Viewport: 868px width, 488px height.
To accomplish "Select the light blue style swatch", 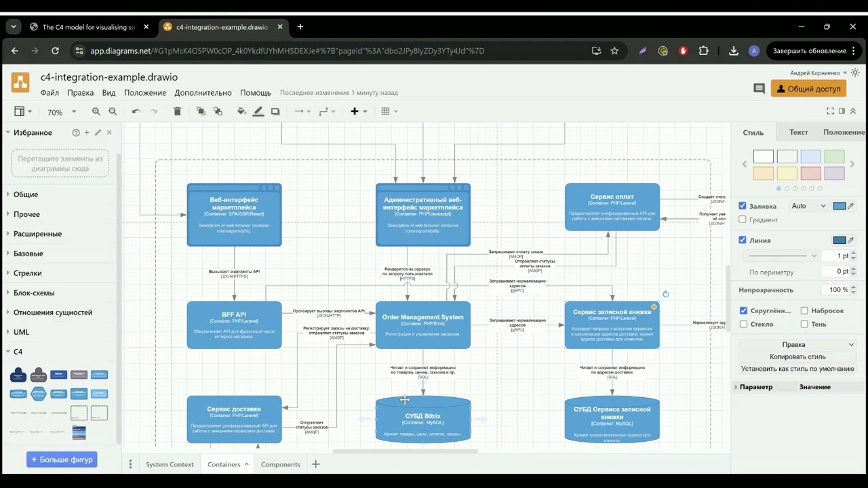I will (810, 157).
